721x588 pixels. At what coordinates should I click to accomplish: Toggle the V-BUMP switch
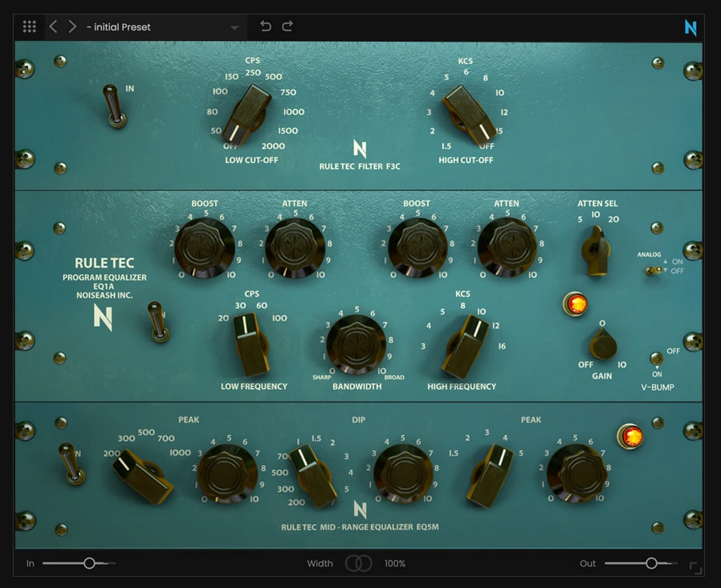coord(657,357)
